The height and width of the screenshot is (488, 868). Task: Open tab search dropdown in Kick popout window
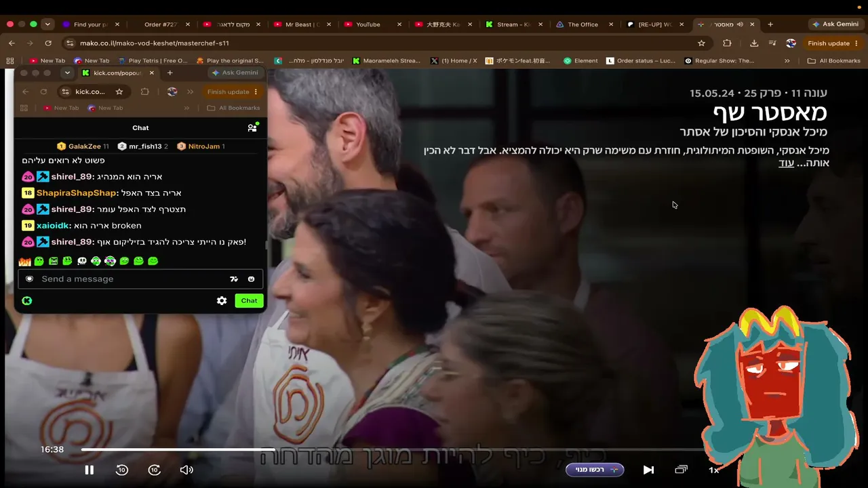point(66,73)
